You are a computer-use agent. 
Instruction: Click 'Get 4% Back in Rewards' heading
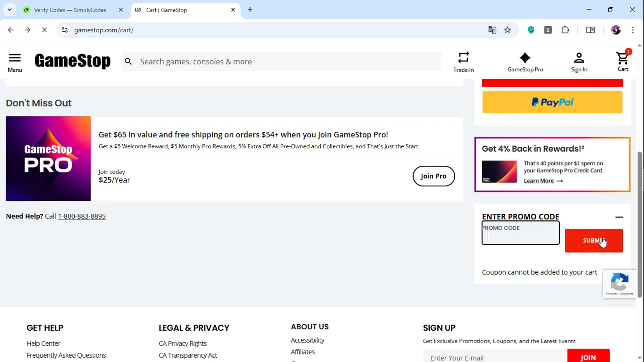pyautogui.click(x=533, y=149)
